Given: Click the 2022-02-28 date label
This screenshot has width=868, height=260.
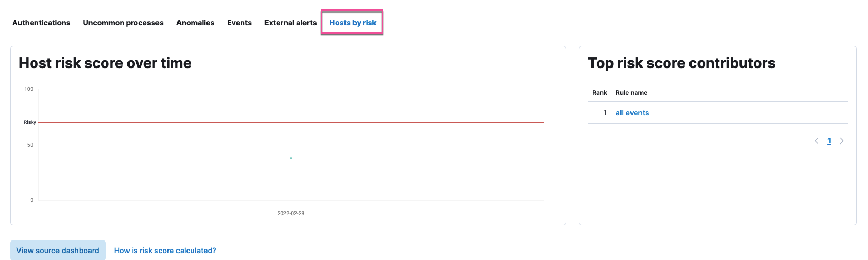Looking at the screenshot, I should [291, 214].
